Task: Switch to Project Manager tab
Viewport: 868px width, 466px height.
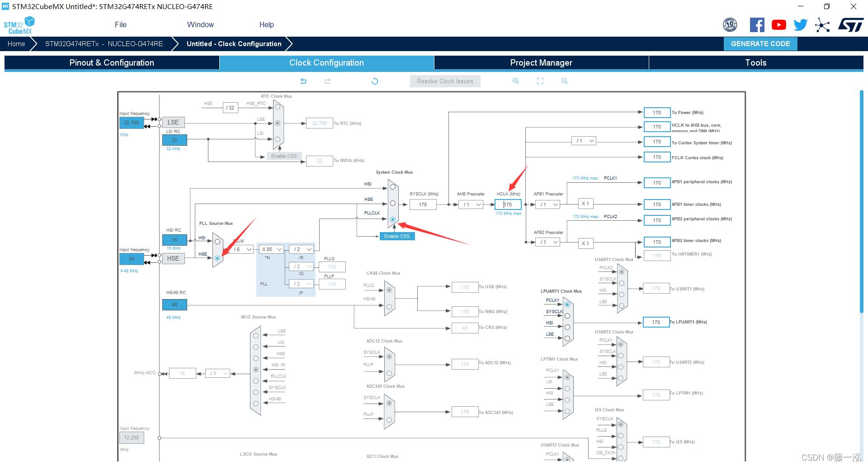Action: click(x=541, y=63)
